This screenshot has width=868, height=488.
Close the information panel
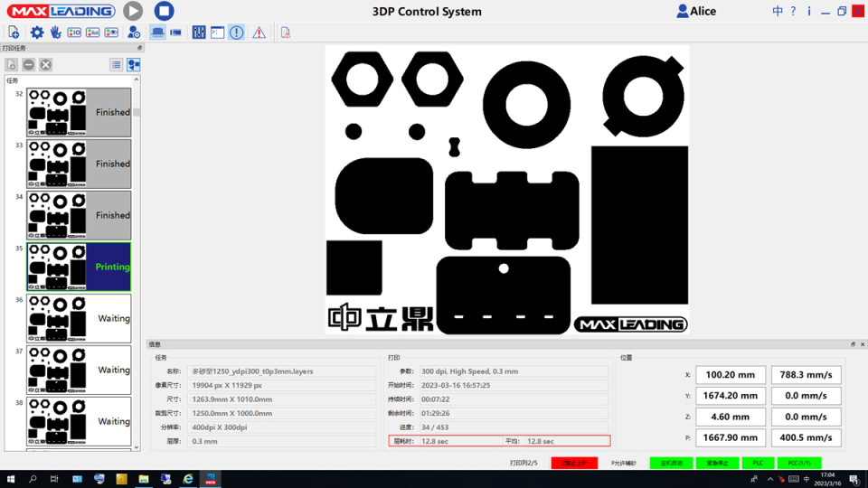click(x=863, y=344)
